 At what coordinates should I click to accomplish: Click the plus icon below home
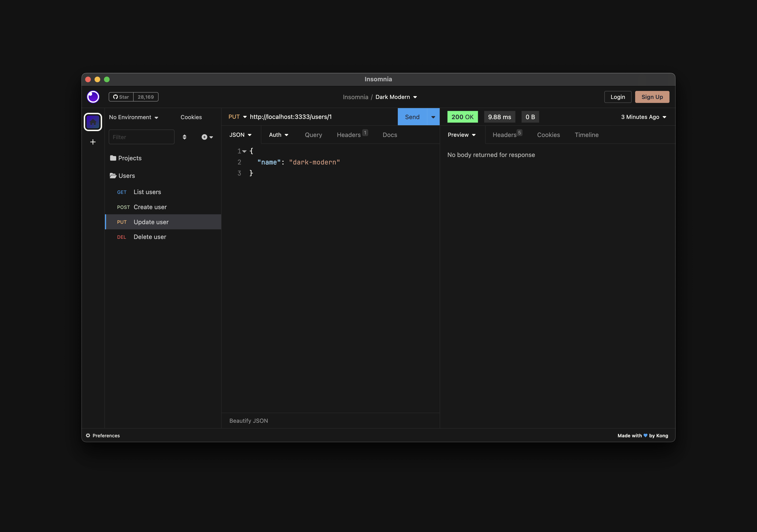point(93,142)
